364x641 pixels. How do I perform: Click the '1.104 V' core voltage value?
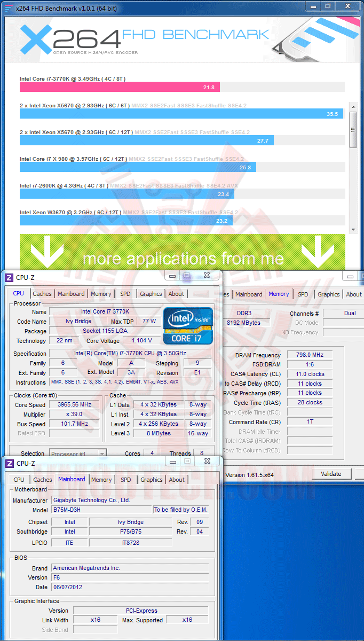pos(141,340)
